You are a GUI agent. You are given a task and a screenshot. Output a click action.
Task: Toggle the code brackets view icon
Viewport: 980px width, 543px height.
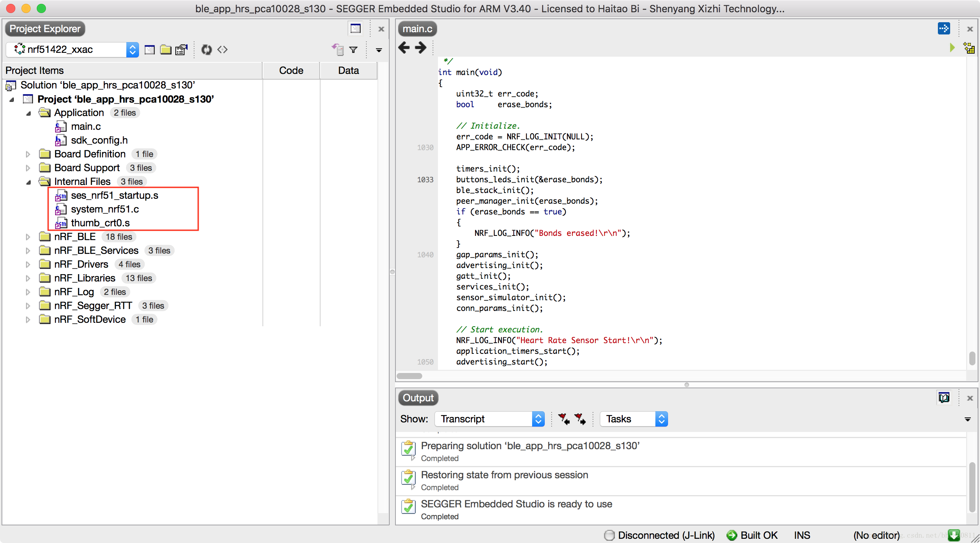[222, 50]
